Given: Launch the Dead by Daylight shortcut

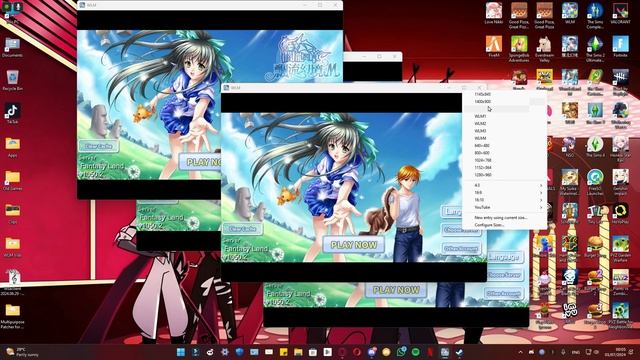Looking at the screenshot, I should (x=620, y=82).
